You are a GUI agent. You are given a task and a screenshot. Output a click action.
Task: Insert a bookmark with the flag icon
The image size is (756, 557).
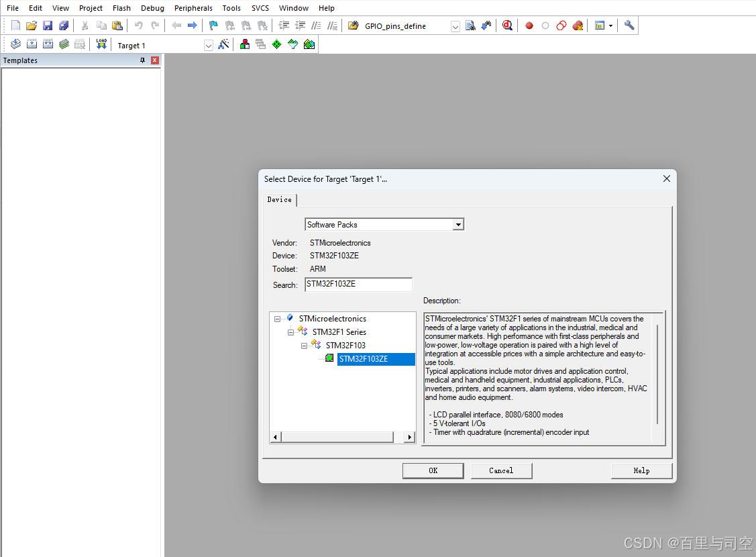(213, 26)
